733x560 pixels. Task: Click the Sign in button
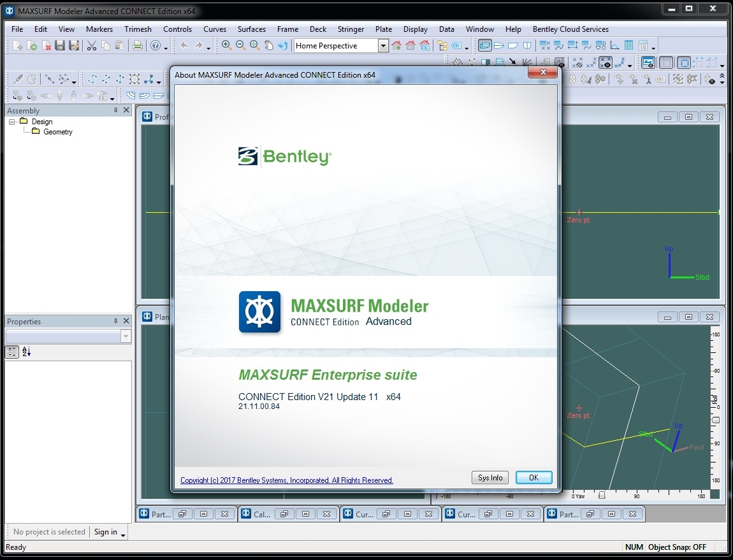(106, 532)
